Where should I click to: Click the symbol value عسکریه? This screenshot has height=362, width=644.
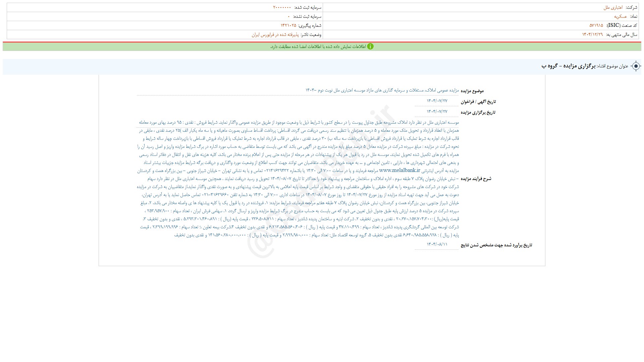621,16
